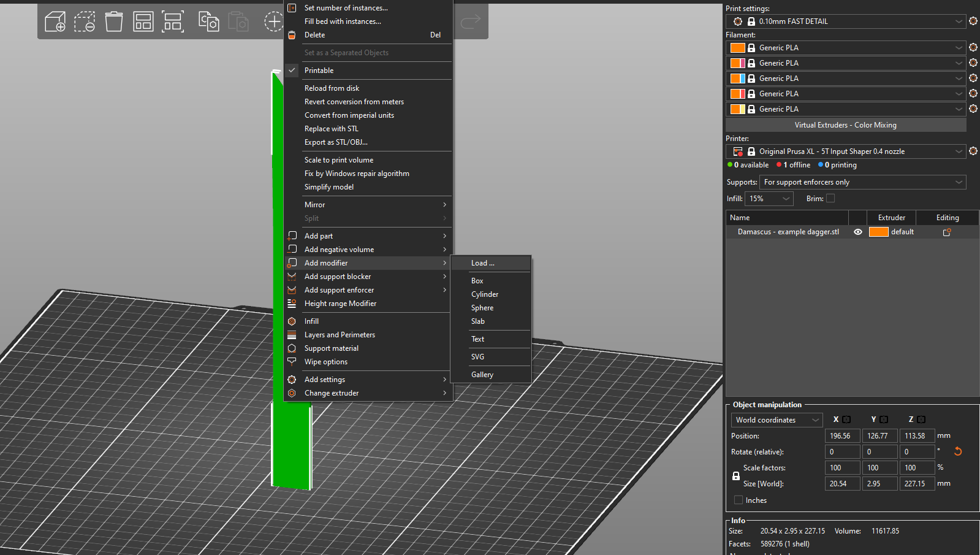
Task: Enable the Inches checkbox
Action: [x=739, y=500]
